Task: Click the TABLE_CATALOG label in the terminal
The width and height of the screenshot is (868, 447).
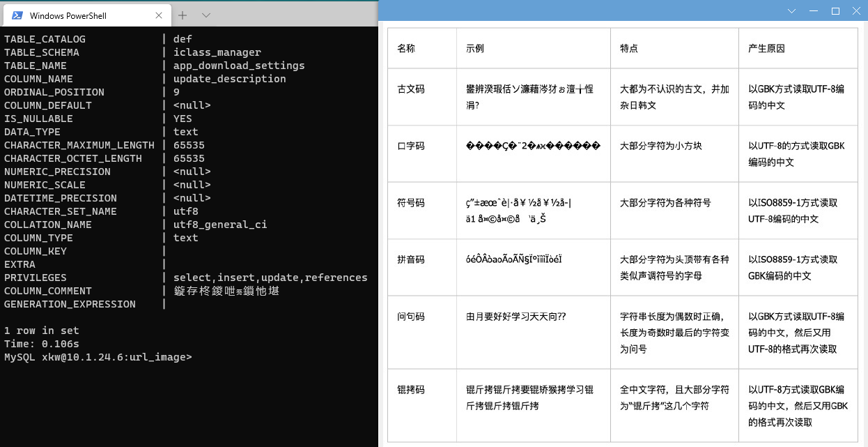Action: [x=45, y=39]
